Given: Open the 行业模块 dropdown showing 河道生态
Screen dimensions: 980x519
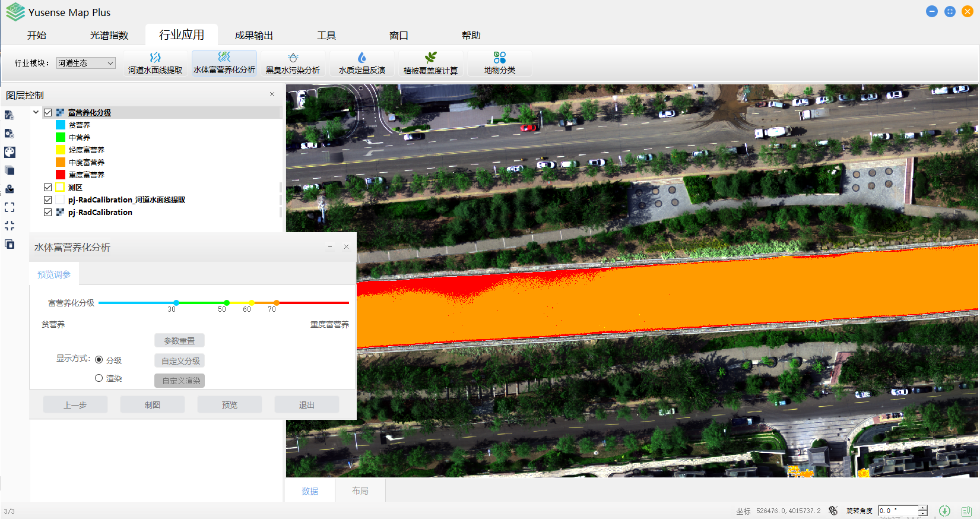Looking at the screenshot, I should [86, 63].
